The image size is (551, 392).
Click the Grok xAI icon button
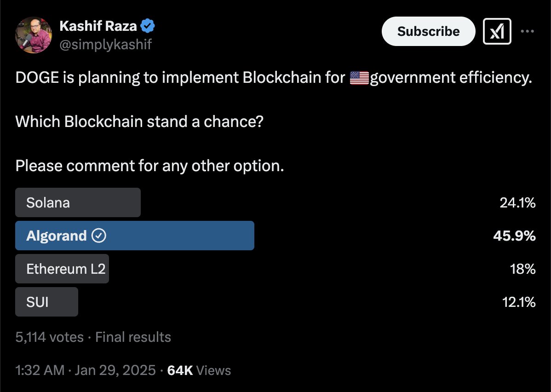pyautogui.click(x=497, y=31)
